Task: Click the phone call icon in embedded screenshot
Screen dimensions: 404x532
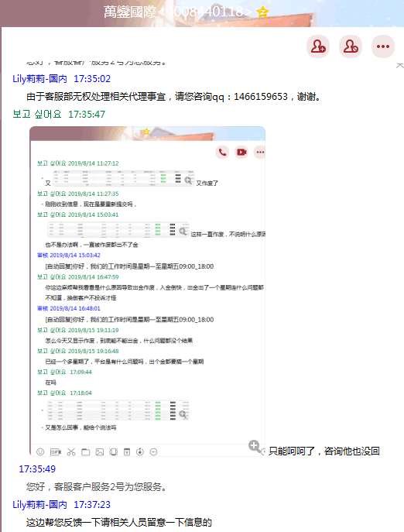Action: coord(222,152)
